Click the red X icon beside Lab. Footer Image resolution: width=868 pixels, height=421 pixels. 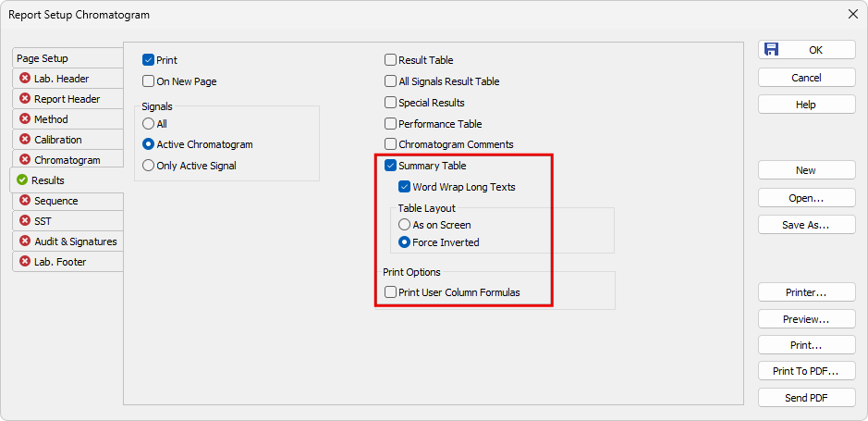pos(24,262)
